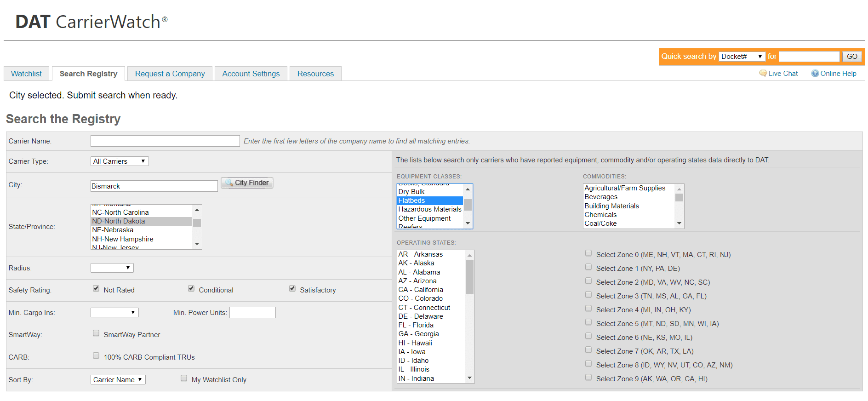Check Select Zone 0 checkbox

(x=588, y=253)
